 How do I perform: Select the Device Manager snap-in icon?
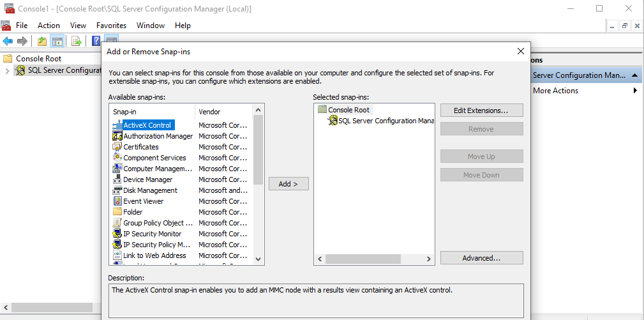pos(117,179)
